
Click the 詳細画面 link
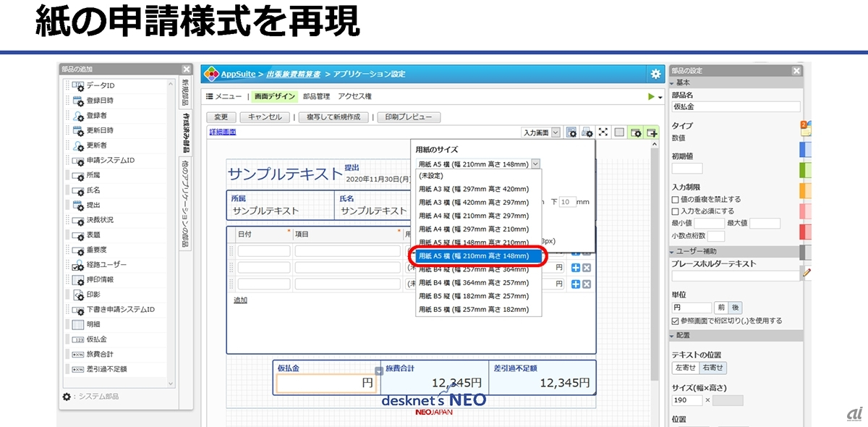tap(222, 132)
